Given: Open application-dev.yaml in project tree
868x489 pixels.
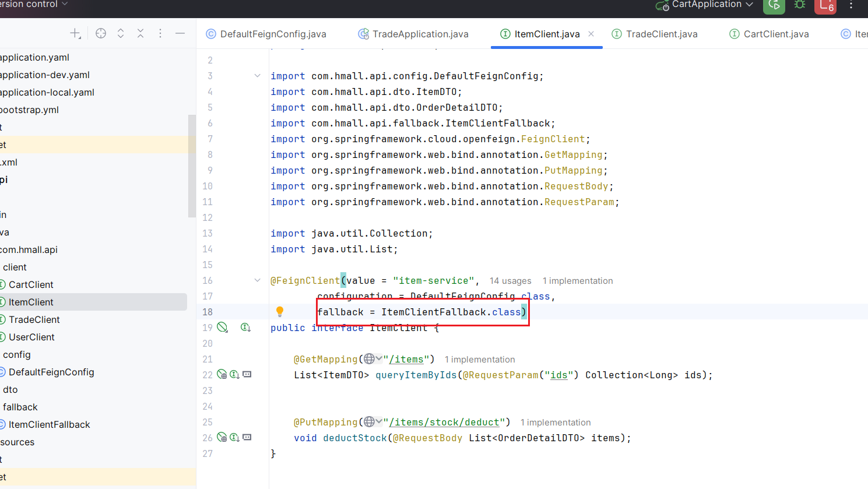Looking at the screenshot, I should 45,75.
